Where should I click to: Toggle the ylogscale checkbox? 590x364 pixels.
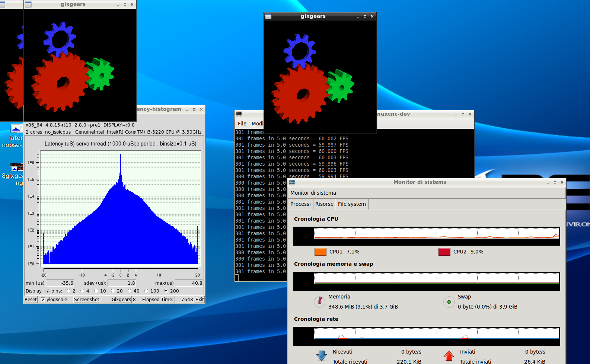(43, 300)
